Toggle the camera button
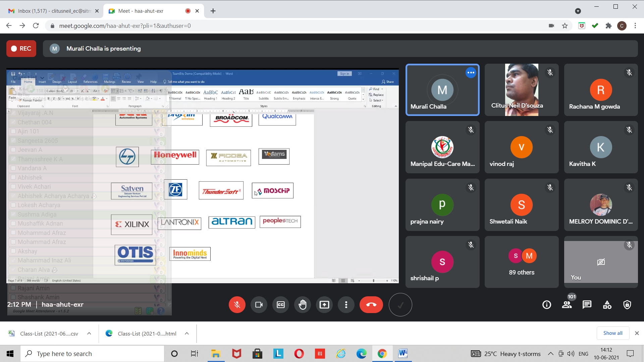Screen dimensions: 644x362 [259, 305]
